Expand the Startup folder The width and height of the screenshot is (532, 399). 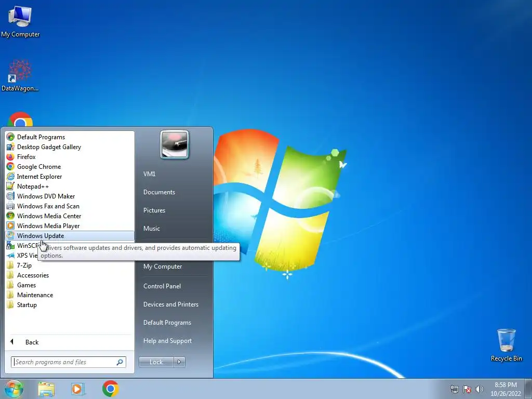27,304
